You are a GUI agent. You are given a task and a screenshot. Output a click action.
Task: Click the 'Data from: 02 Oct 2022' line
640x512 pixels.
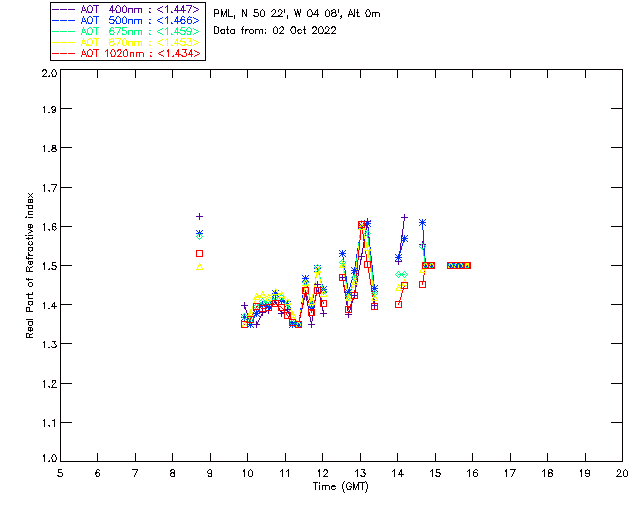275,31
